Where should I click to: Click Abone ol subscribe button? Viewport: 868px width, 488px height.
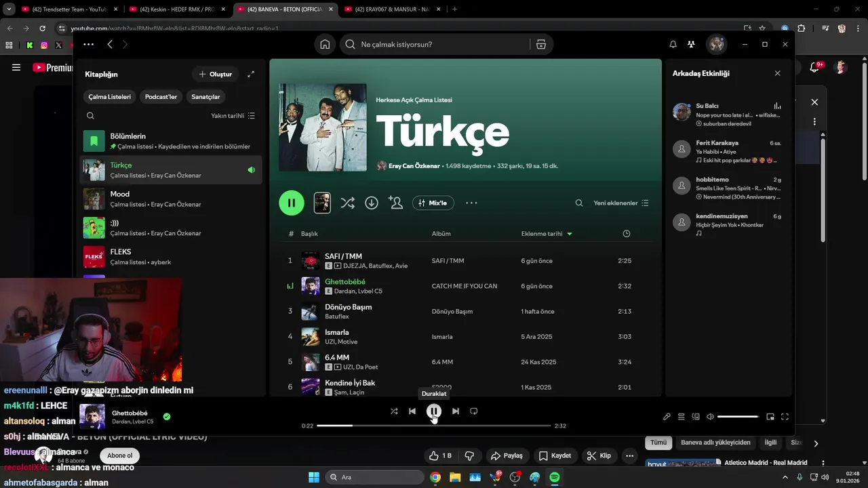point(120,455)
